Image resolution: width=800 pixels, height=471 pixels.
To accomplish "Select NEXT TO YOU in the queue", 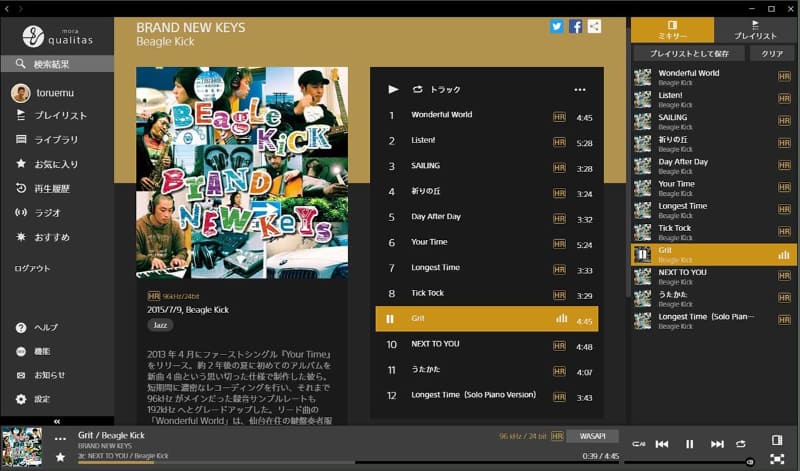I will pyautogui.click(x=713, y=277).
